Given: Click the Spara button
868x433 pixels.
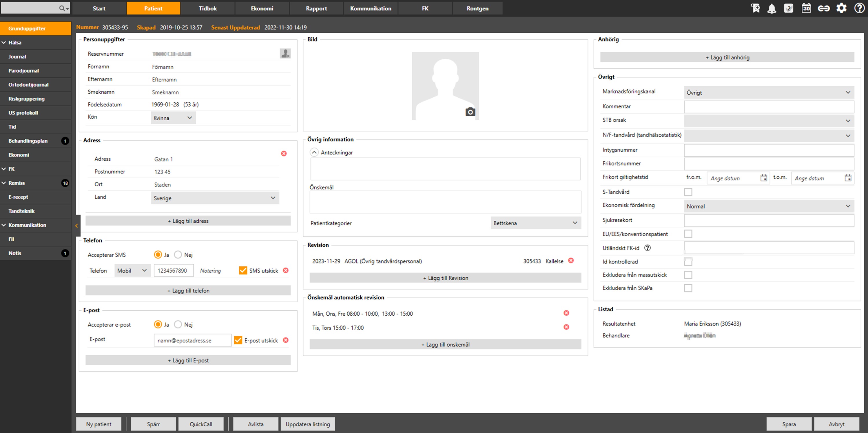Looking at the screenshot, I should point(789,424).
